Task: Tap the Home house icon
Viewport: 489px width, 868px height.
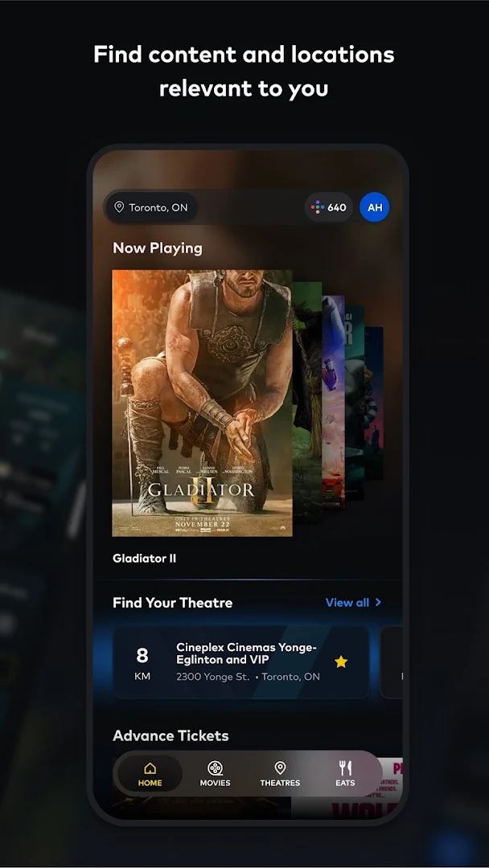Action: click(150, 768)
